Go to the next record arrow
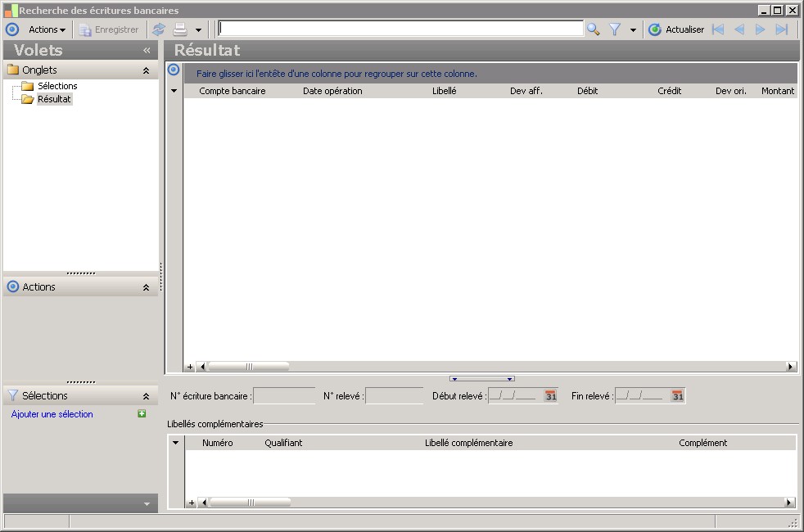 pos(760,29)
